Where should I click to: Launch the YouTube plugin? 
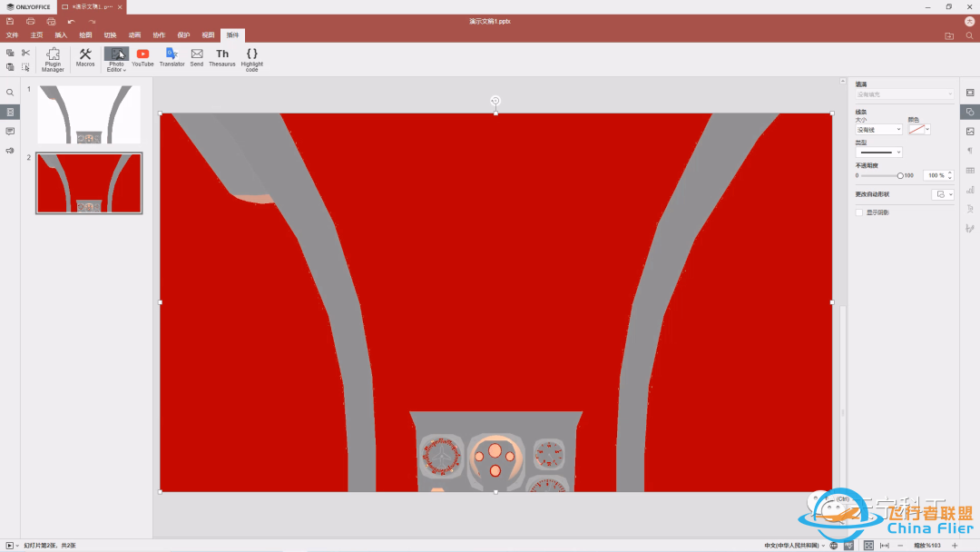[142, 58]
